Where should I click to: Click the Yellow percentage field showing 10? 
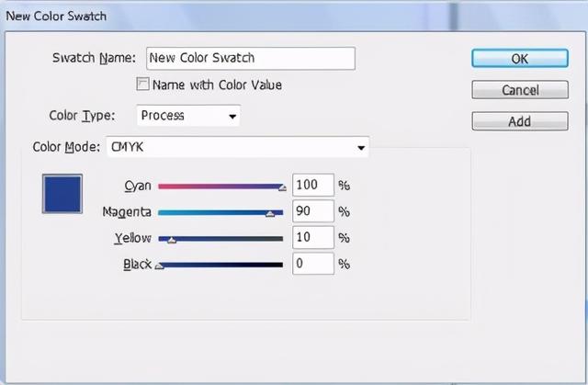click(313, 237)
